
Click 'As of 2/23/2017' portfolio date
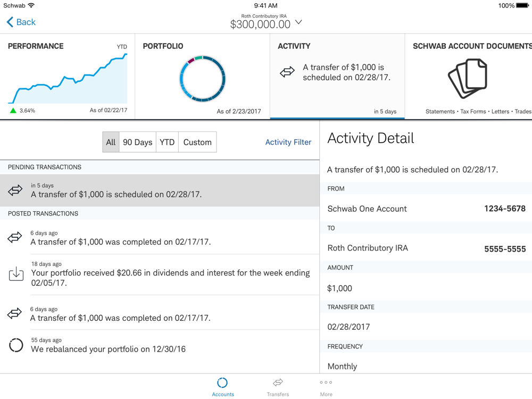point(239,111)
